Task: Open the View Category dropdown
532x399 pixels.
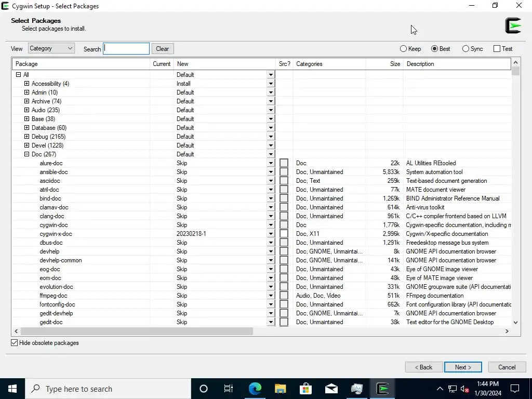Action: click(x=51, y=48)
